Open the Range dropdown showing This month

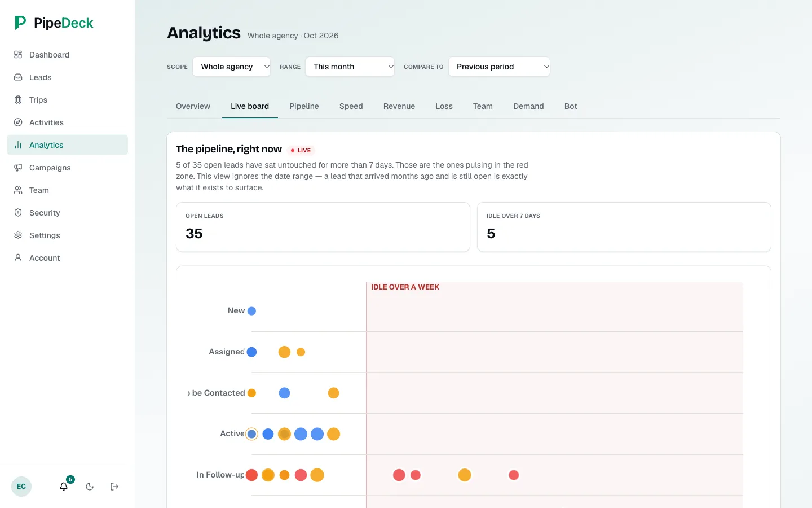350,67
